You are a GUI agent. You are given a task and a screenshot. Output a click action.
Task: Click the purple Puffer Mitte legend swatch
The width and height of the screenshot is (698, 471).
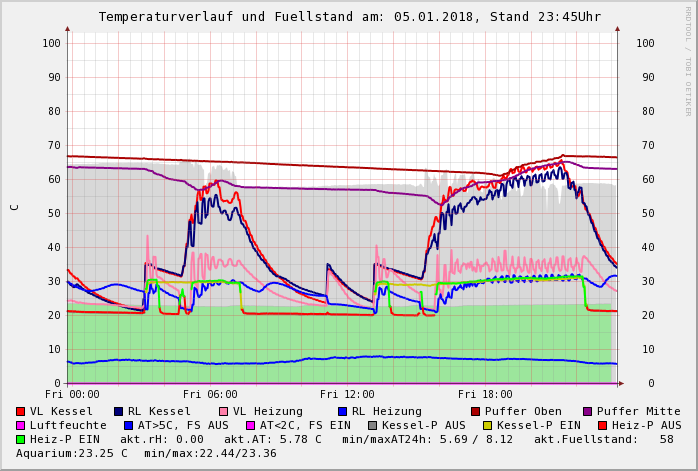587,411
